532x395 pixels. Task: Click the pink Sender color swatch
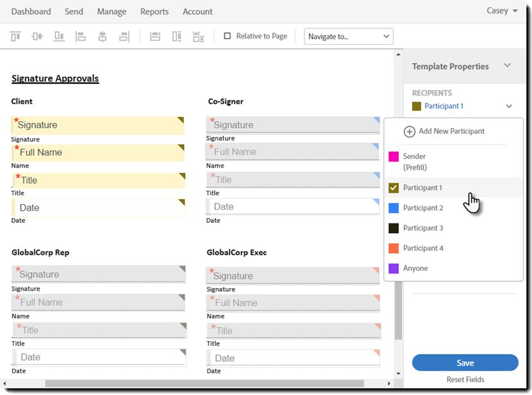point(394,156)
